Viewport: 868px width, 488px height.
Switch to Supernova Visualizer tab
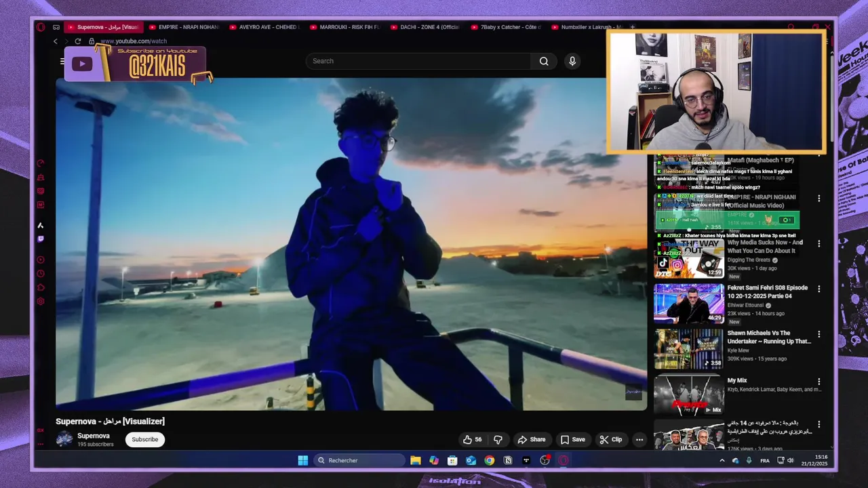pyautogui.click(x=104, y=27)
